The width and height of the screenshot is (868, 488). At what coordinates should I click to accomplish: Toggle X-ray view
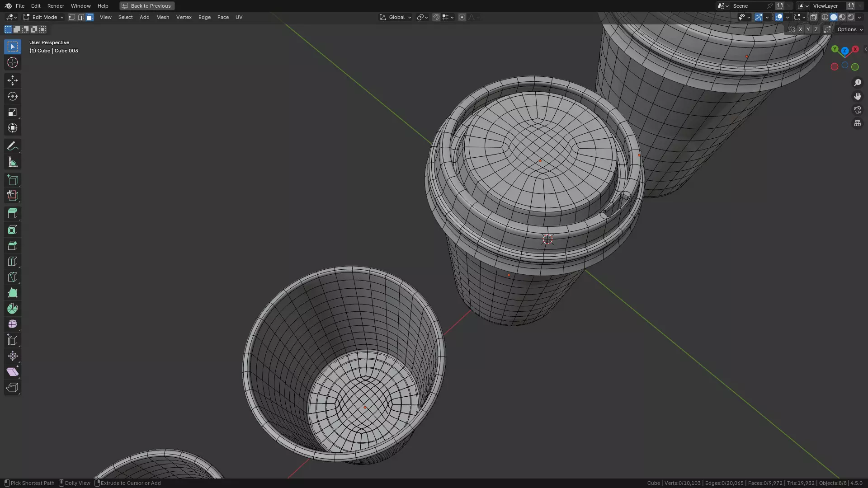[814, 17]
